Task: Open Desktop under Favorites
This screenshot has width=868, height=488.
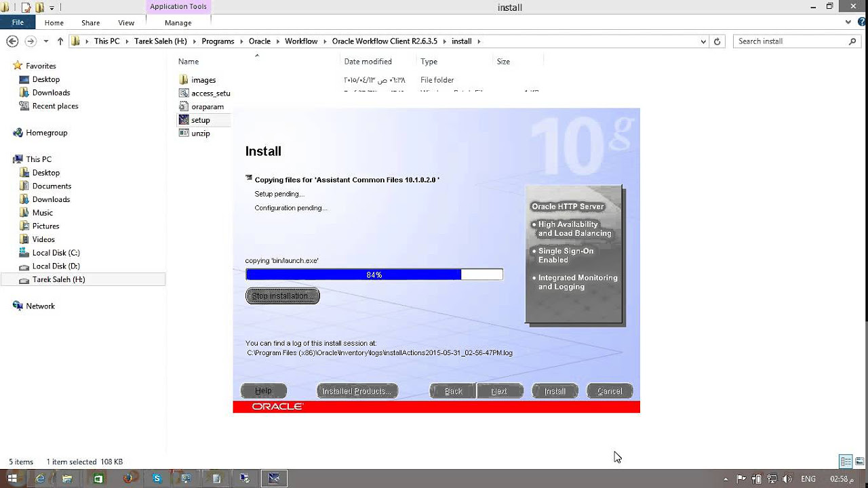Action: pos(45,79)
